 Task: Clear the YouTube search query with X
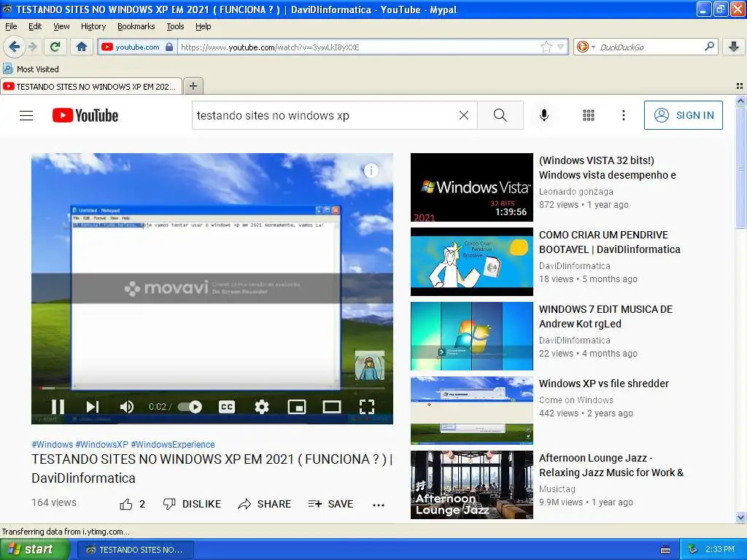[463, 115]
